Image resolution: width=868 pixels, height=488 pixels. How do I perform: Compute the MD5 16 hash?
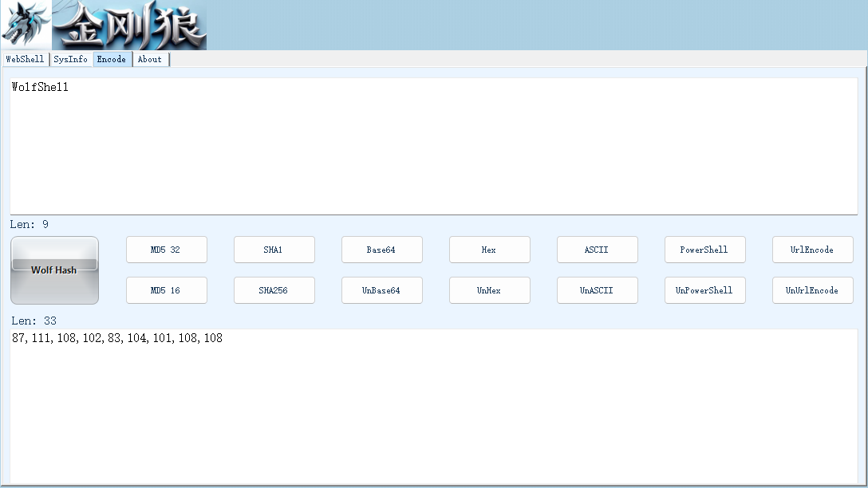167,290
